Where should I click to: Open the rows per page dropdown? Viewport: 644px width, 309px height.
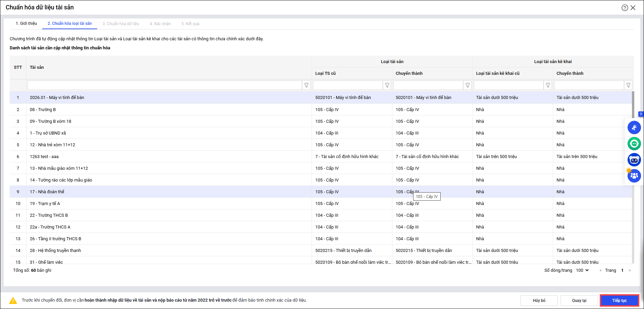[582, 270]
